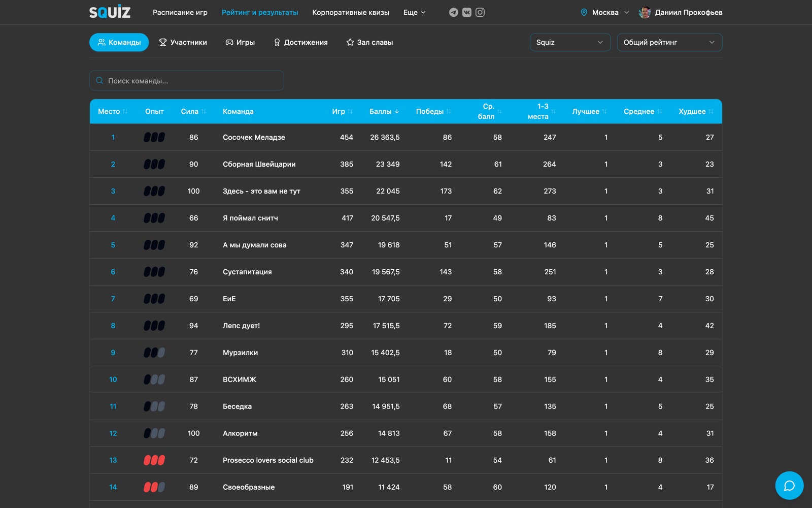Viewport: 812px width, 508px height.
Task: Sort by Худшее column arrows
Action: (711, 111)
